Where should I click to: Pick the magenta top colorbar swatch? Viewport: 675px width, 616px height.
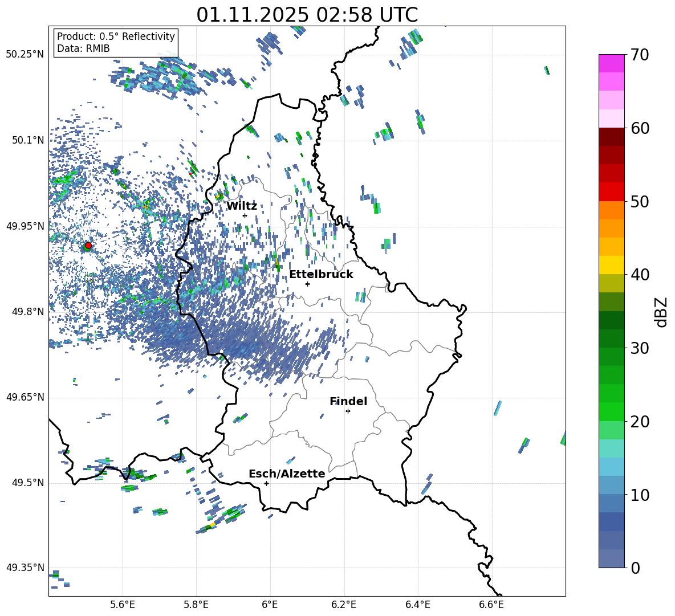(x=611, y=63)
